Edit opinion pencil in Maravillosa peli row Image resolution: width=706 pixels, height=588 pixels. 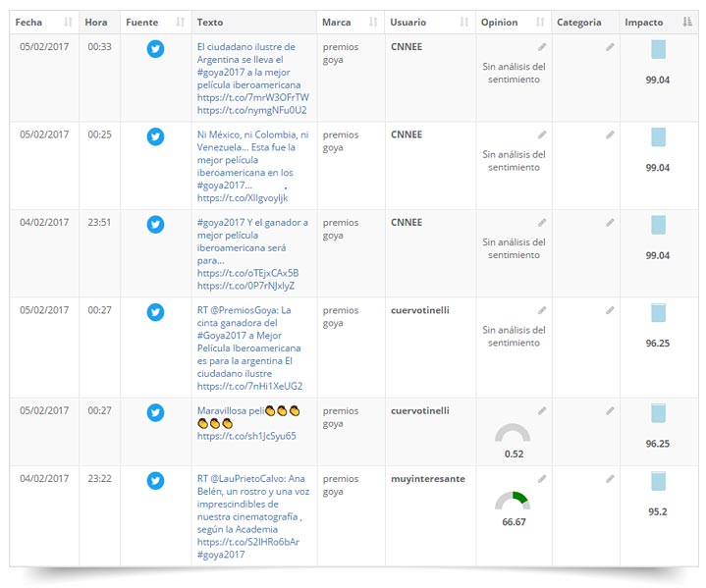point(542,410)
